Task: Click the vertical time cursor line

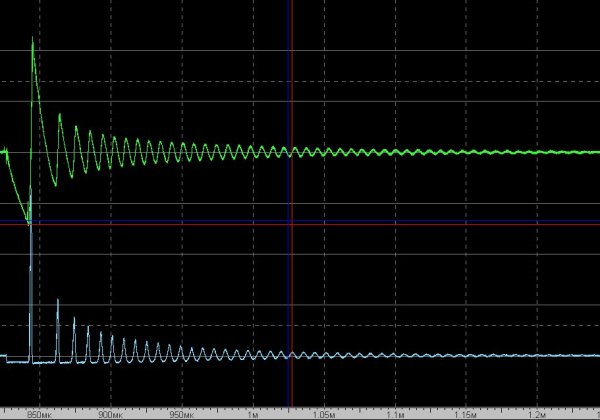Action: pos(291,100)
